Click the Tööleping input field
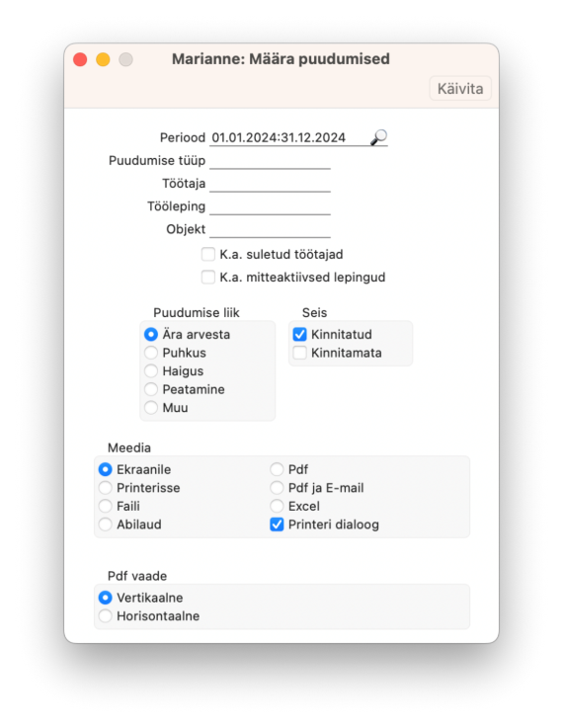The image size is (563, 728). [270, 206]
